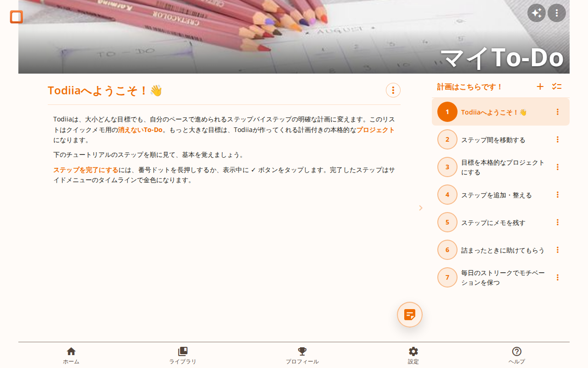Click マイTo-Do banner title
588x368 pixels.
pos(502,58)
